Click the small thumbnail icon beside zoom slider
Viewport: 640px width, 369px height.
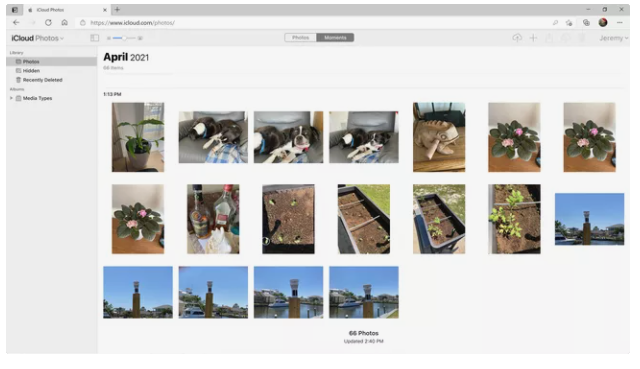click(x=109, y=38)
